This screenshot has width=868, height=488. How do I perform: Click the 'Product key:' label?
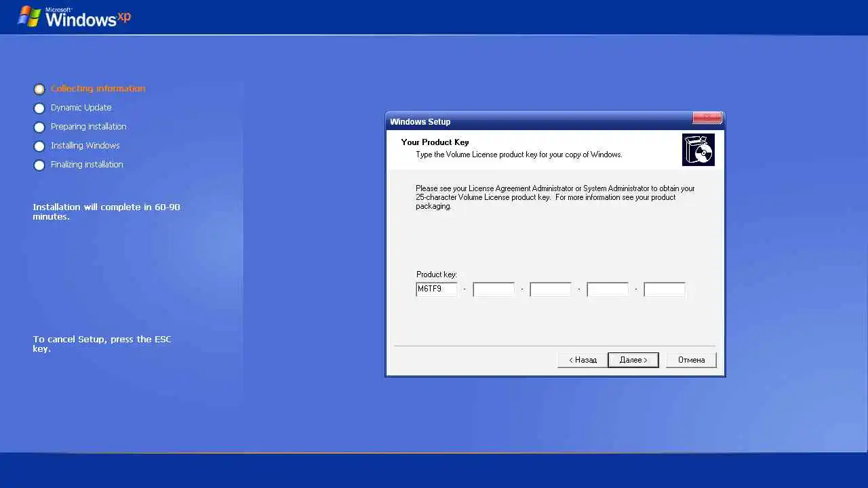point(437,274)
